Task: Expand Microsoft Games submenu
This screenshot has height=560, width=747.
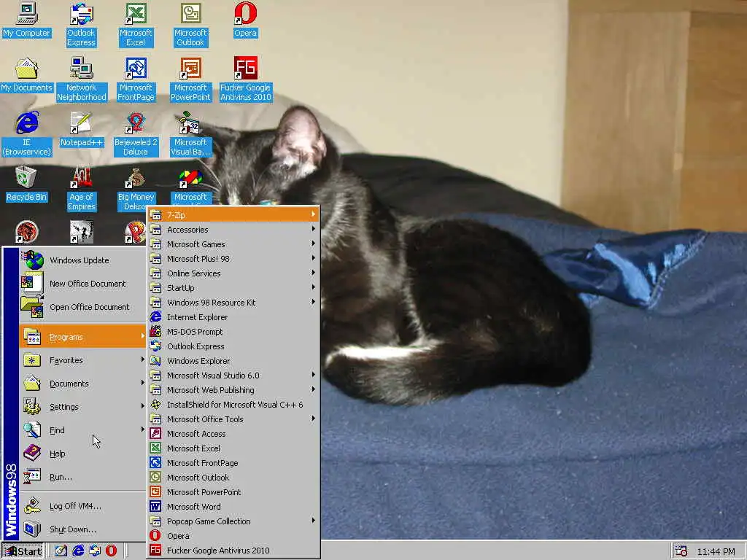Action: click(233, 244)
